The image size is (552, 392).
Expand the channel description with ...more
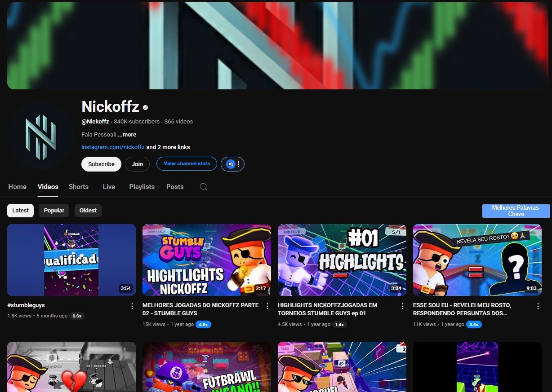pos(127,135)
